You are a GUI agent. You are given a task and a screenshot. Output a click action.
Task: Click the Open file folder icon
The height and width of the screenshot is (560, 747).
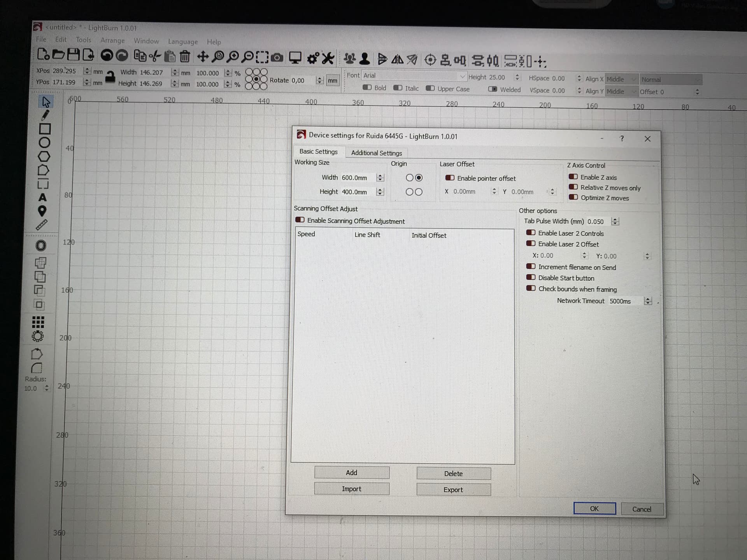pos(58,54)
